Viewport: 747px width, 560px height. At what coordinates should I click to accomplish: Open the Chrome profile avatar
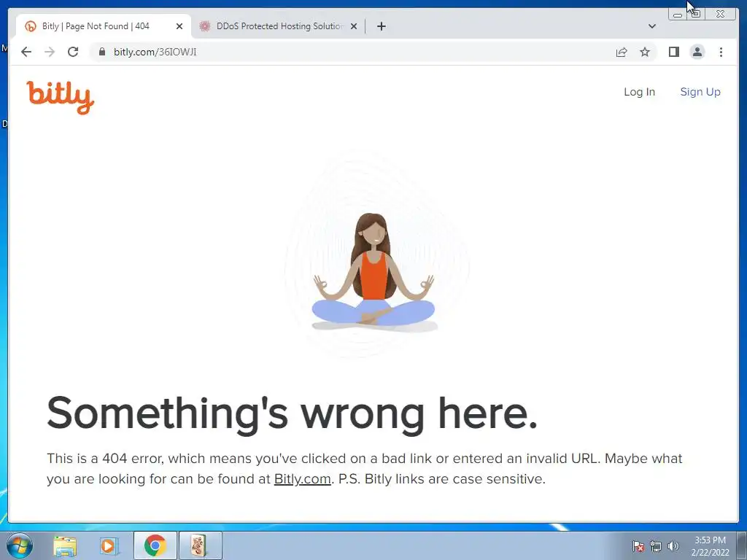click(x=697, y=52)
